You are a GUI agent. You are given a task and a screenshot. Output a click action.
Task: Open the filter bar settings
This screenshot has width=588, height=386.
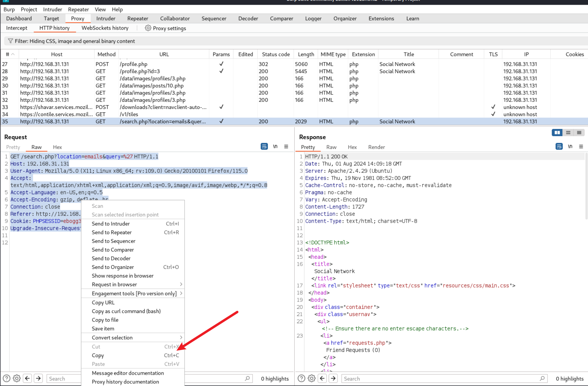(296, 41)
